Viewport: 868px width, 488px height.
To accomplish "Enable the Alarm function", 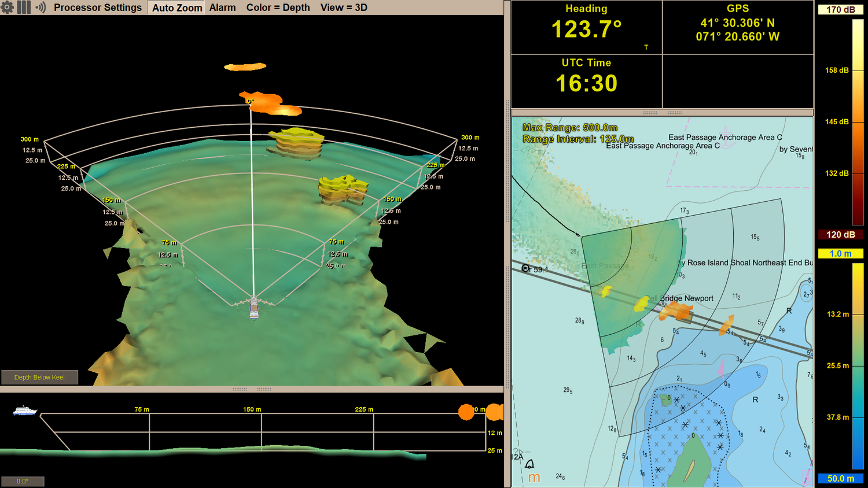I will pyautogui.click(x=222, y=7).
